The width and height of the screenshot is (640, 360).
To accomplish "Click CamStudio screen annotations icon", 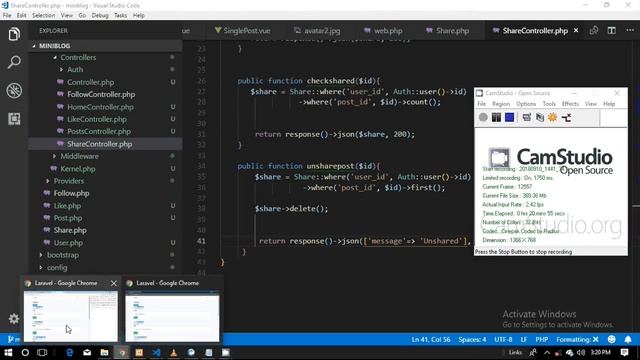I will point(540,118).
